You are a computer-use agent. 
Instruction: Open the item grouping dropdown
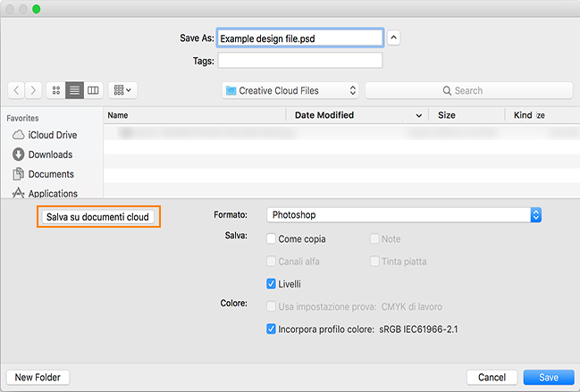(x=122, y=90)
